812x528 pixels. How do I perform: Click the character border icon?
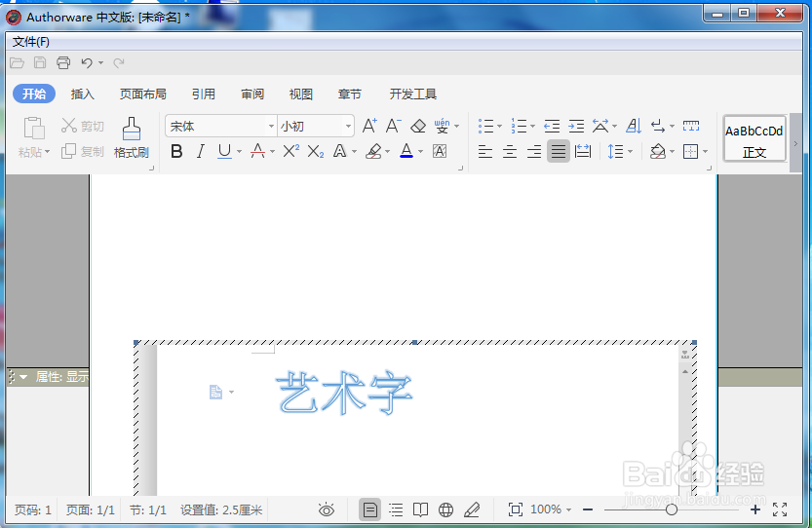tap(440, 152)
